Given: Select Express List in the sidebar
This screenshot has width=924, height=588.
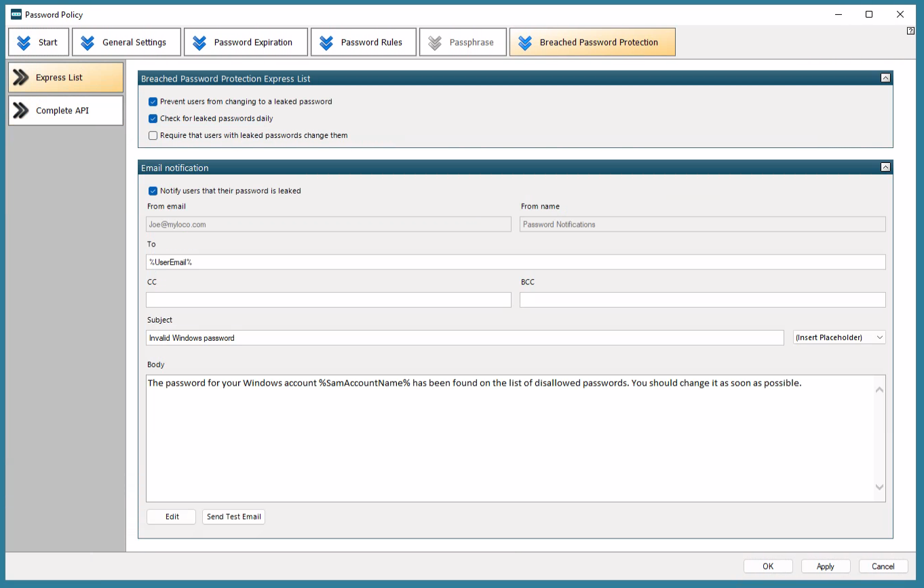Looking at the screenshot, I should coord(66,77).
